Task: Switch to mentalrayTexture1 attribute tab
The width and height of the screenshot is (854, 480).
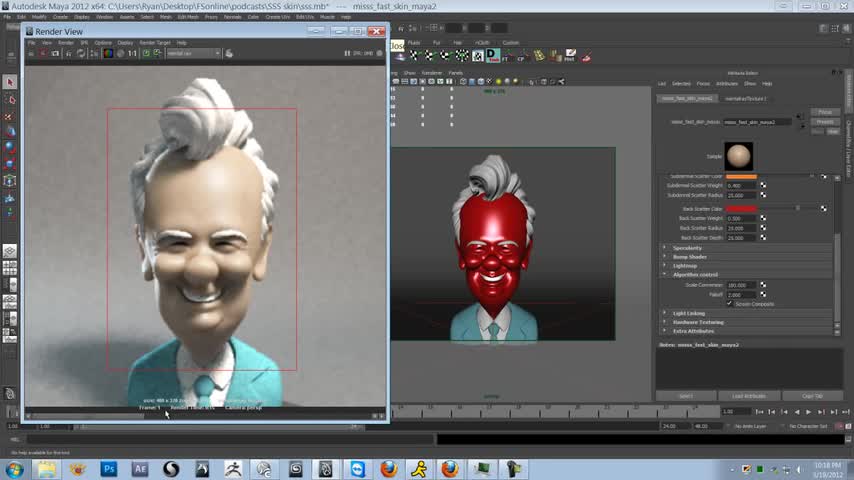Action: tap(745, 99)
